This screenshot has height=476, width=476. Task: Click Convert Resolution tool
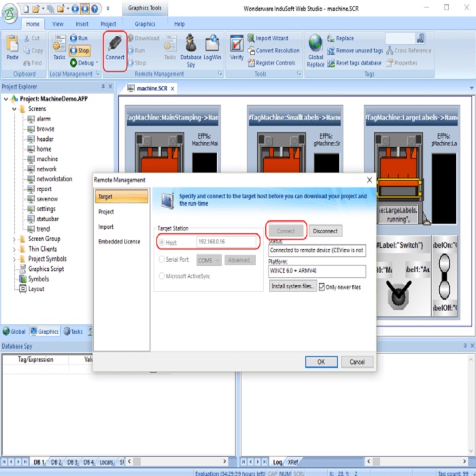(x=273, y=51)
